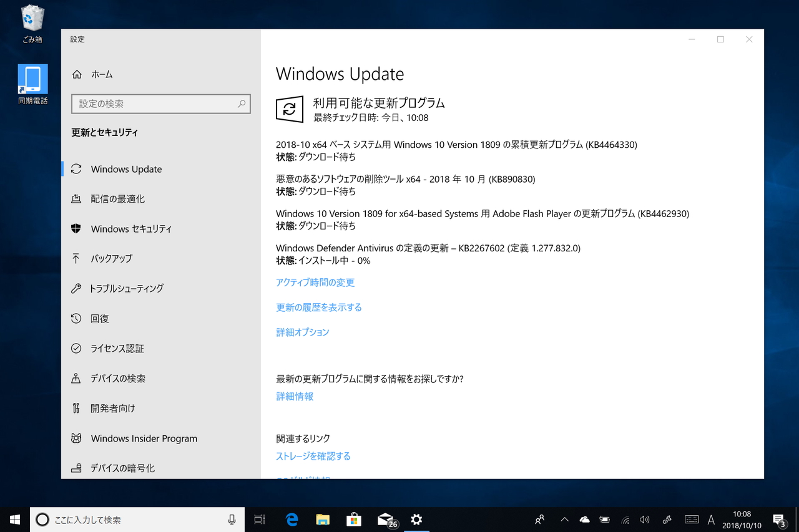Screen dimensions: 799x532
Task: Click inside the 設定の検索 search box
Action: point(160,104)
